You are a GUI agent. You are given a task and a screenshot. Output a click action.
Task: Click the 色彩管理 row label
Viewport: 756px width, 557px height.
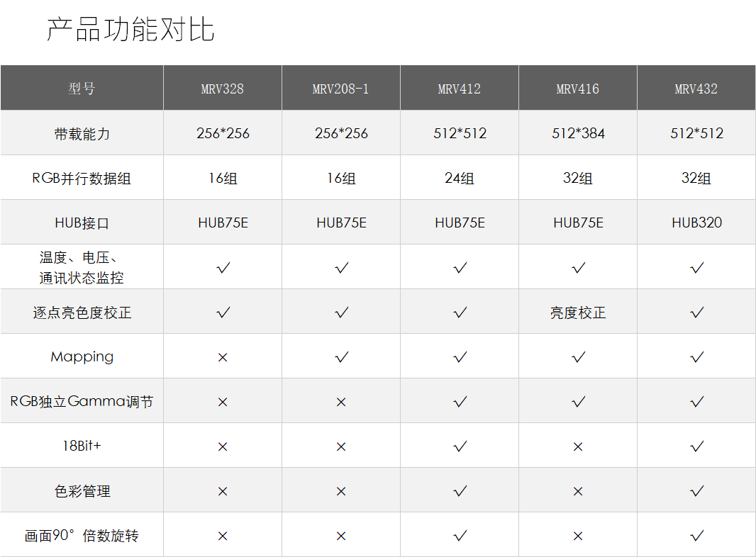82,491
